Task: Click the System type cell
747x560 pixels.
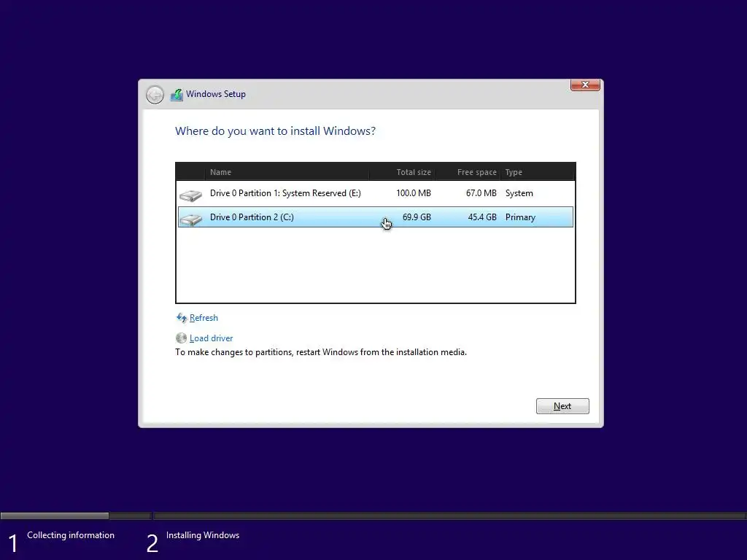Action: 519,193
